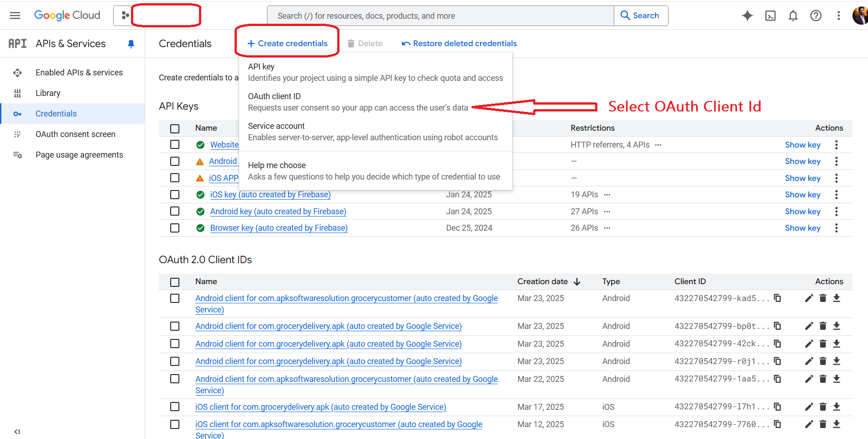Image resolution: width=868 pixels, height=439 pixels.
Task: Copy client ID ending bp0t
Action: tap(778, 326)
